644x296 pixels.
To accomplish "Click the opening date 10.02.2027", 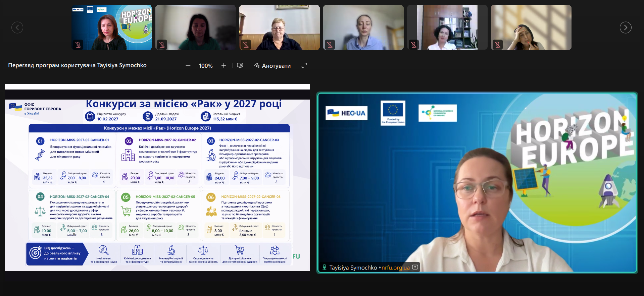I will (x=108, y=119).
